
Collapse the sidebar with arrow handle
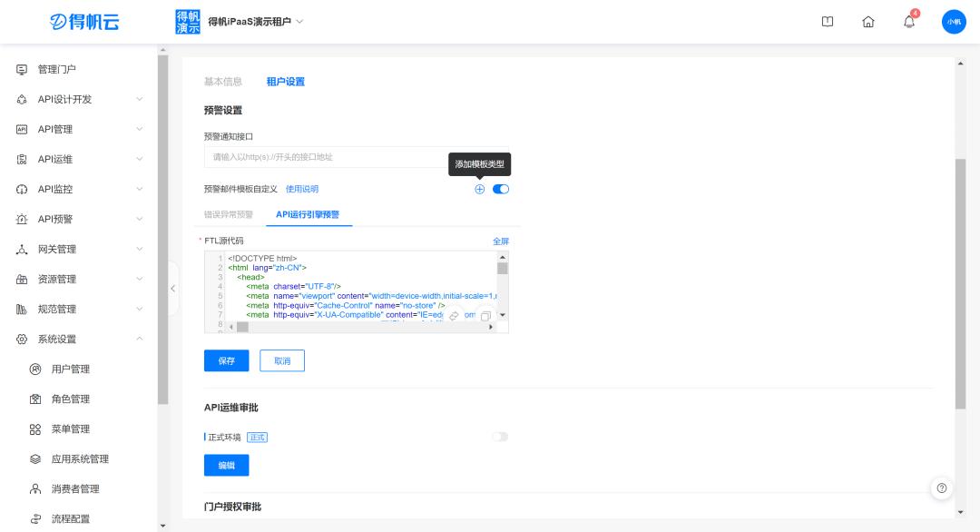pos(173,288)
